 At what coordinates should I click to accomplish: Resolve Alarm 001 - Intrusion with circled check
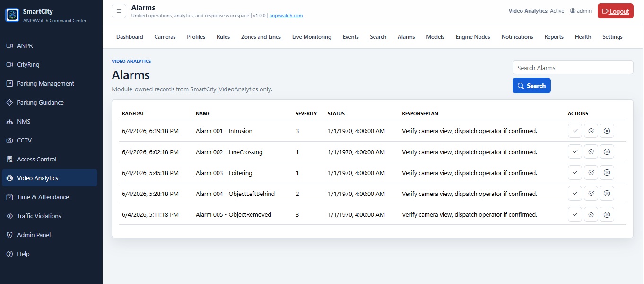(x=591, y=131)
